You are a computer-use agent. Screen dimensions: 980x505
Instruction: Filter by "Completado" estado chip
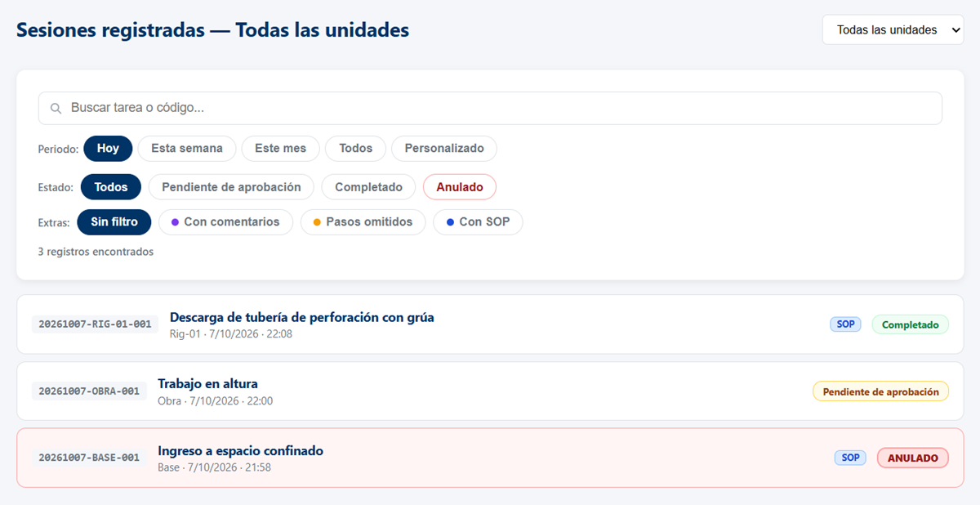369,187
